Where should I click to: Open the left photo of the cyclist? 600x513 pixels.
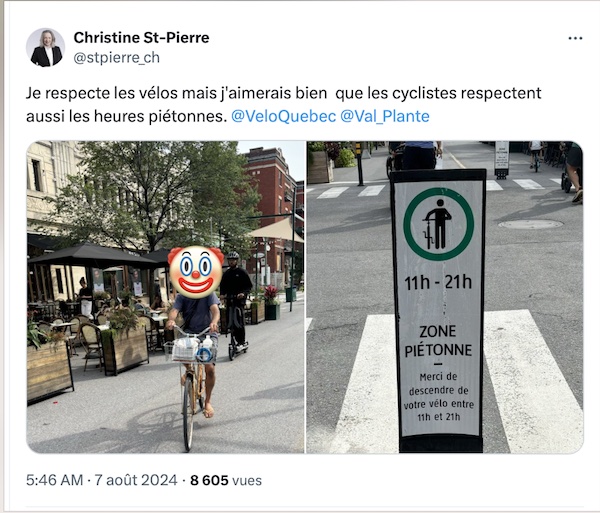(165, 297)
